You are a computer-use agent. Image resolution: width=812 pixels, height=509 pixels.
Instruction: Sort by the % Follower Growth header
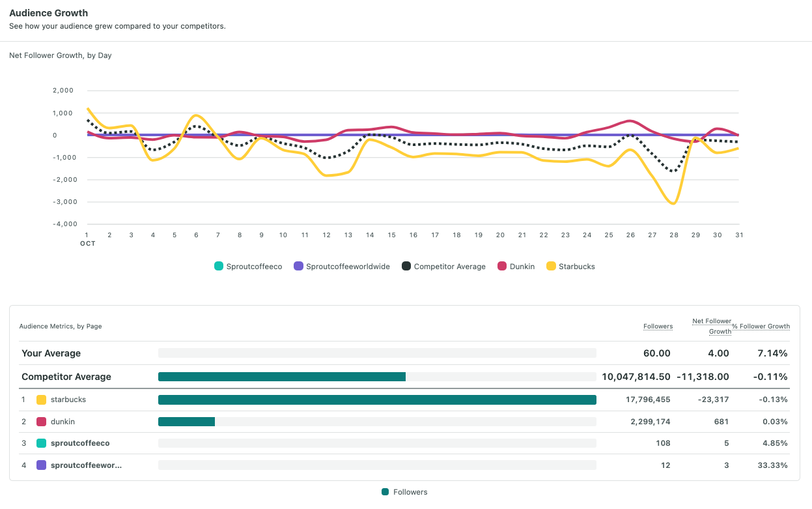pos(761,326)
